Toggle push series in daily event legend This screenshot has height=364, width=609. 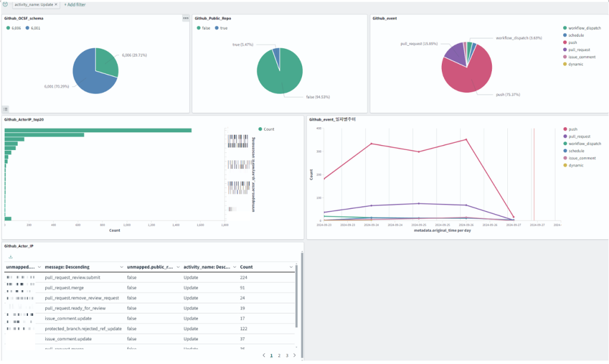570,129
